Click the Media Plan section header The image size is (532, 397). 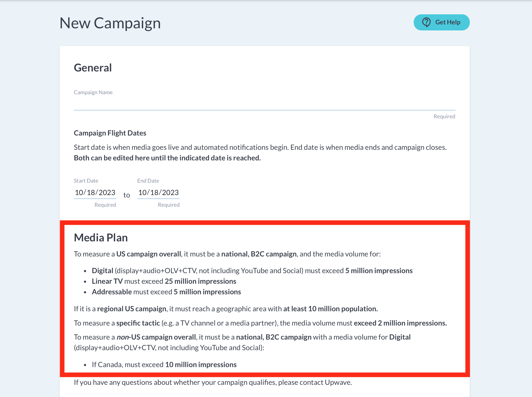click(x=101, y=237)
